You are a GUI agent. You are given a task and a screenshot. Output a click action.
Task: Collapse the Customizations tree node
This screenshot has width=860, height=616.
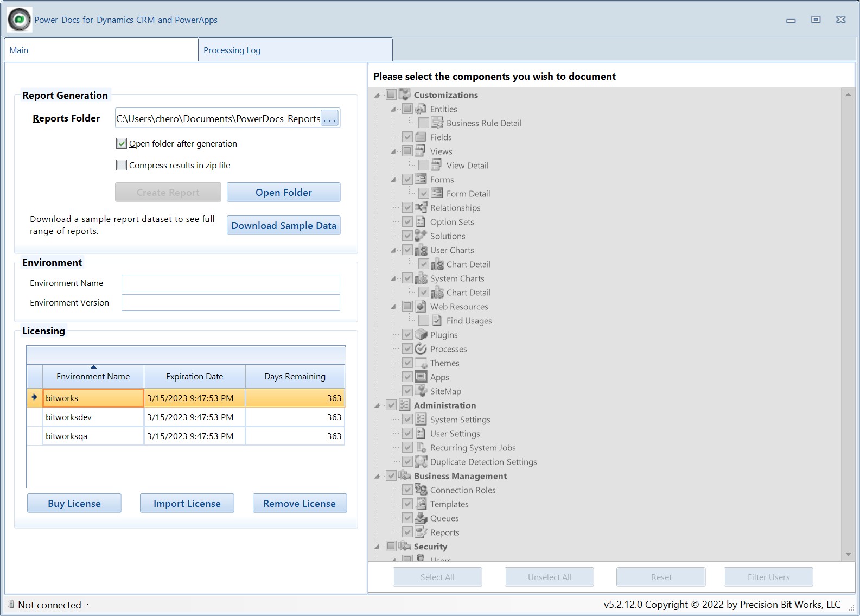pos(377,95)
